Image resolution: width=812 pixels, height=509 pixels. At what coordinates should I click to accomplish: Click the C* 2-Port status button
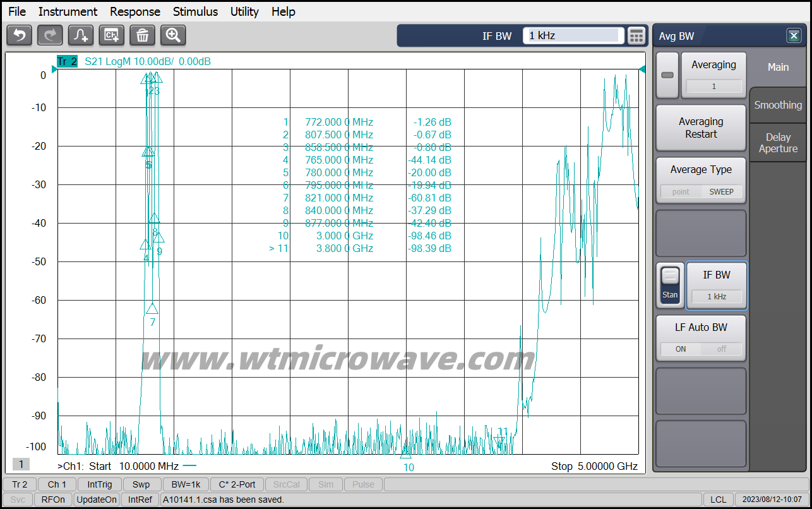click(237, 484)
